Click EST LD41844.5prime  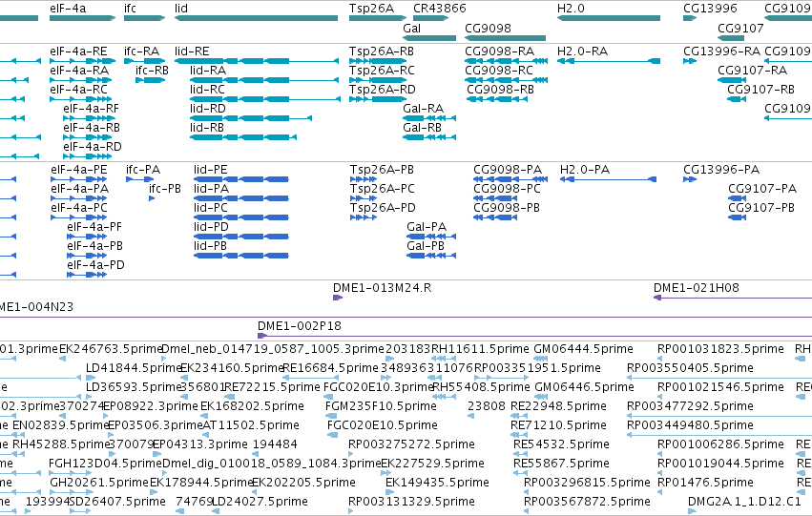135,368
